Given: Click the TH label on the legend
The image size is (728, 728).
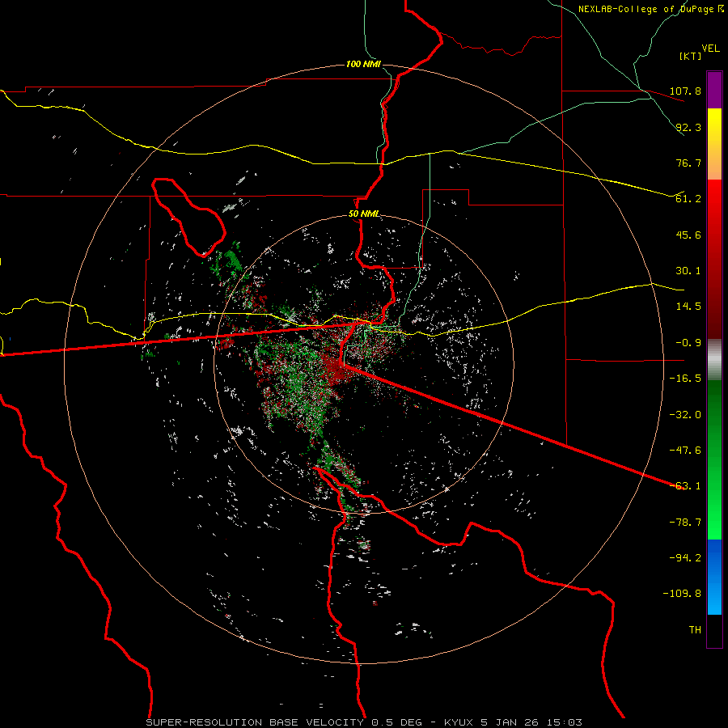Looking at the screenshot, I should 695,630.
